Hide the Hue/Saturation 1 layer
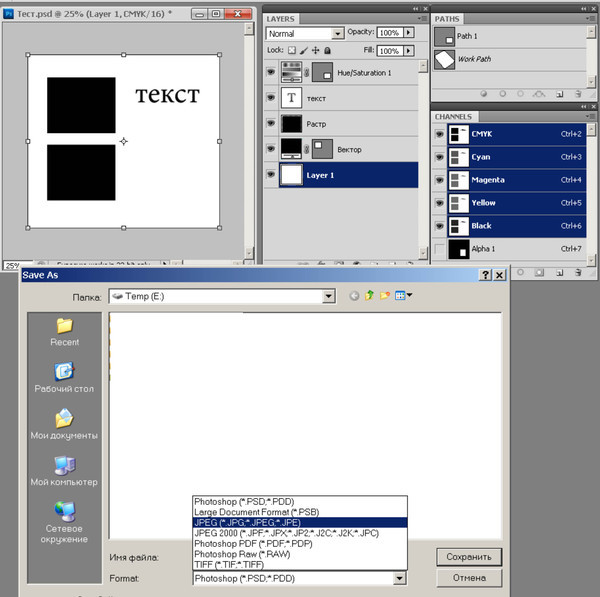Screen dimensions: 600x597 [271, 72]
